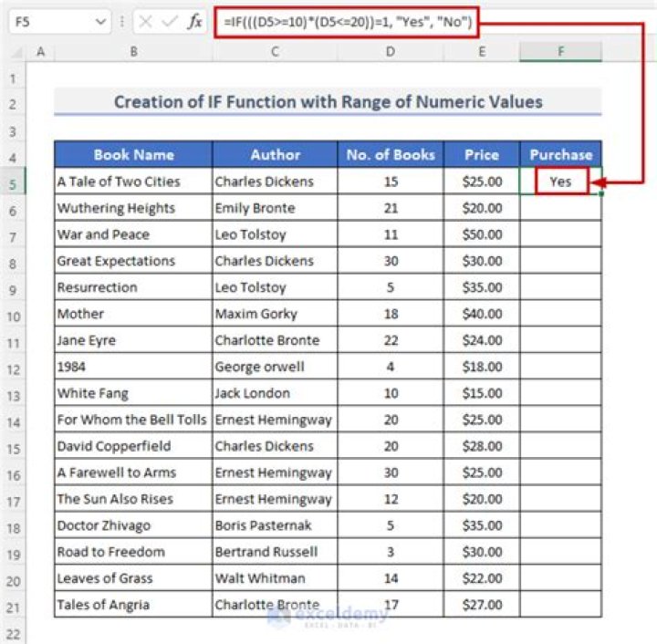
Task: Select the cell 'Road to Freedom'
Action: pyautogui.click(x=133, y=552)
